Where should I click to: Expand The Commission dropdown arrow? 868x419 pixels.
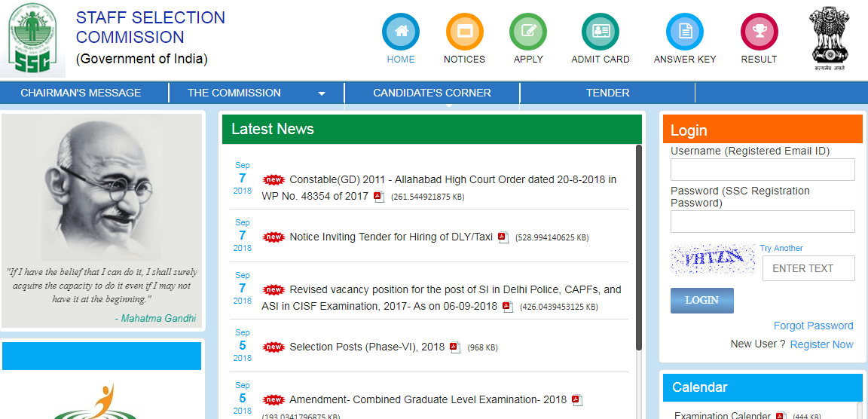(322, 94)
